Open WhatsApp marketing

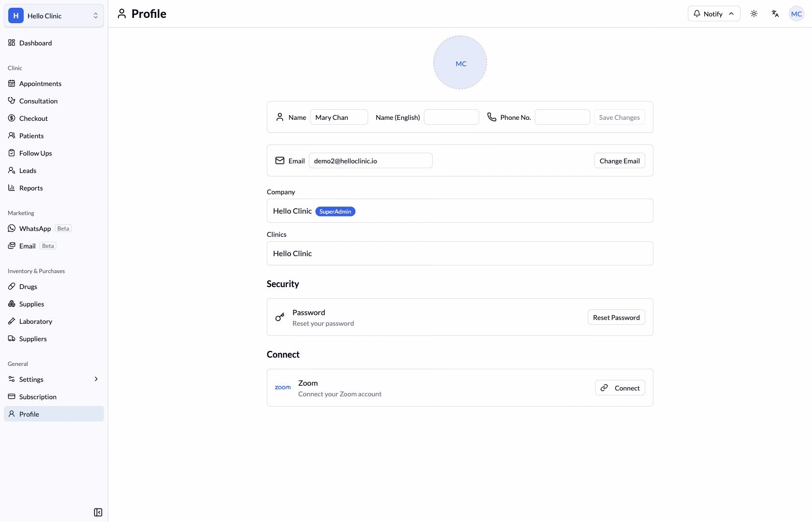(x=54, y=228)
